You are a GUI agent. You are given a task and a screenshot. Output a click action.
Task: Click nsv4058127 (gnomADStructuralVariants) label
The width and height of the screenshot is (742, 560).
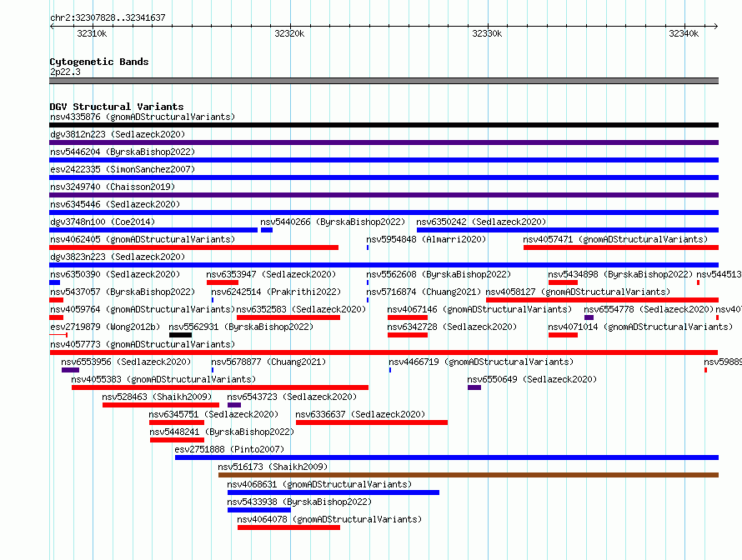(578, 292)
